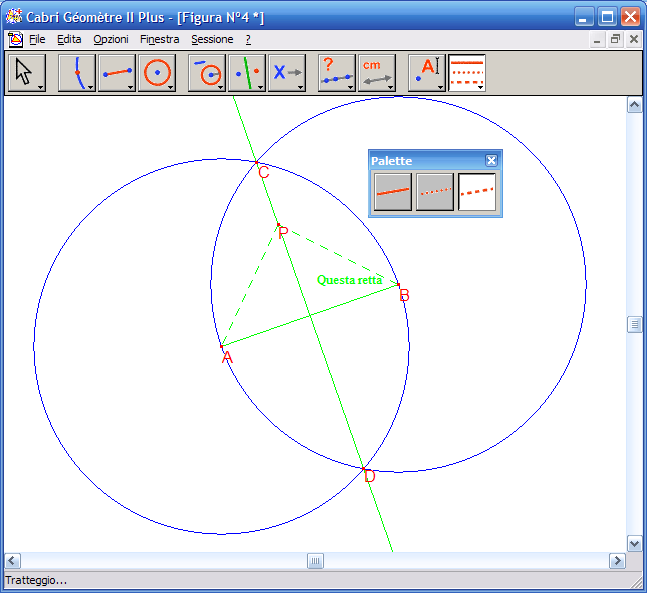Expand the Curves toolbox dropdown arrow
The image size is (647, 600).
(170, 87)
